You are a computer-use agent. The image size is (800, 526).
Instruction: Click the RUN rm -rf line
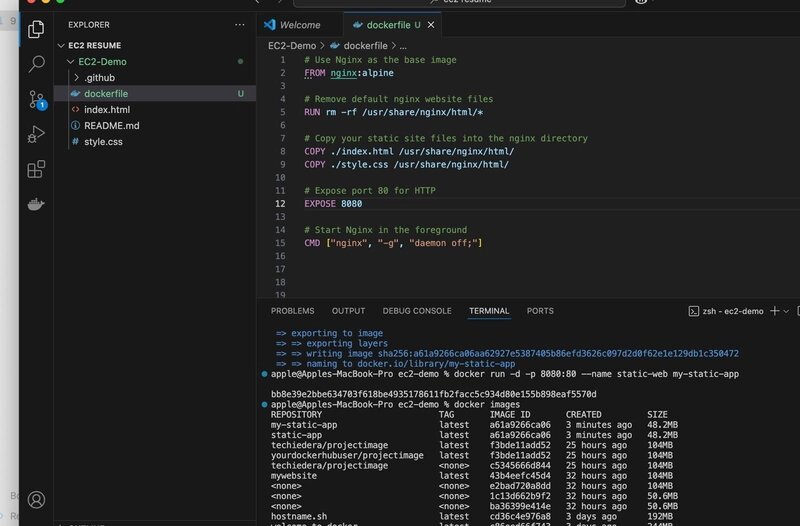tap(393, 112)
